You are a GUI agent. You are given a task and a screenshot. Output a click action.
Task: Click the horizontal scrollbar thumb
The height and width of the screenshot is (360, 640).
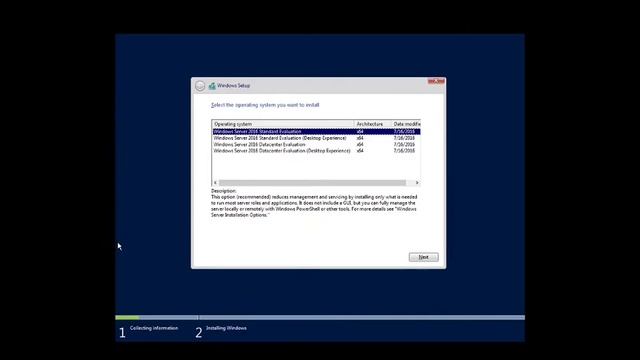coord(312,183)
